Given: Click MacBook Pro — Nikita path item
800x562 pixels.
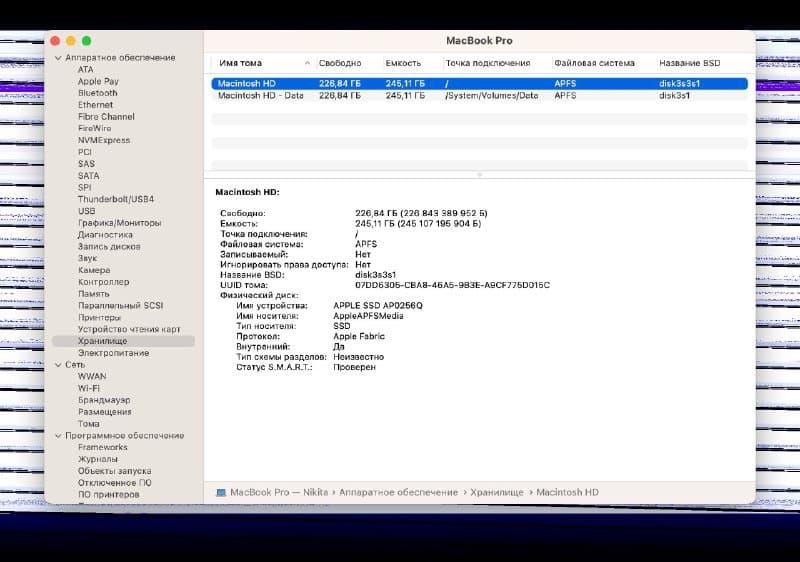Looking at the screenshot, I should [279, 493].
